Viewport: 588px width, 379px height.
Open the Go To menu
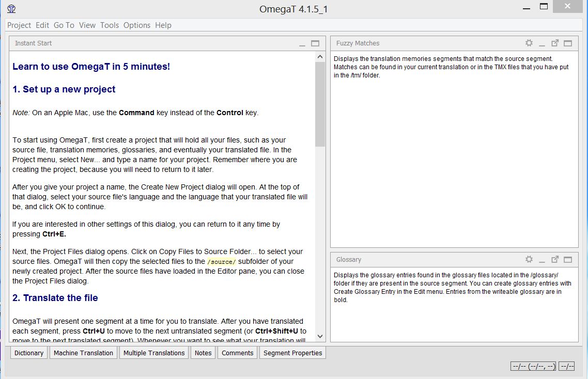tap(64, 25)
